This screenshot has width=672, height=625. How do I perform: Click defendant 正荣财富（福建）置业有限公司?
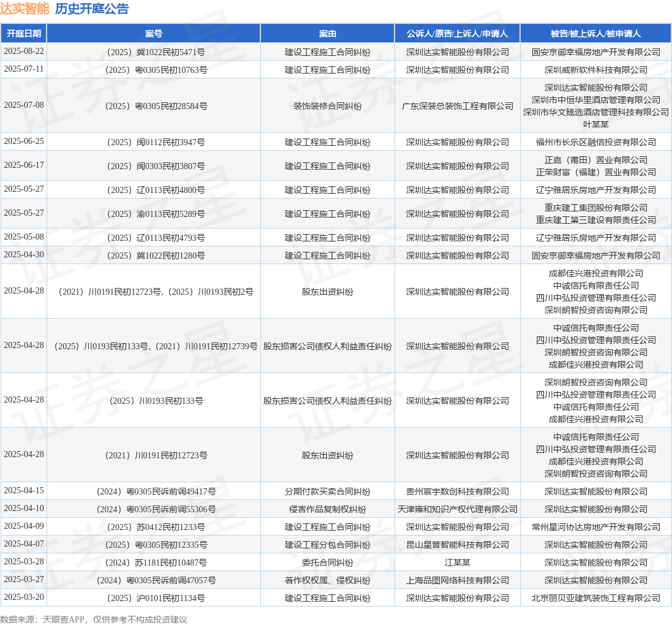595,172
